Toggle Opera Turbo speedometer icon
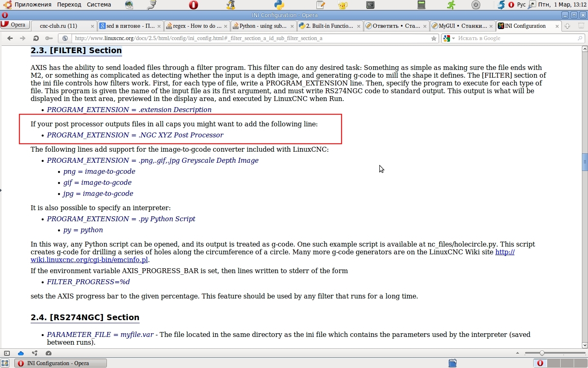588x368 pixels. (49, 353)
